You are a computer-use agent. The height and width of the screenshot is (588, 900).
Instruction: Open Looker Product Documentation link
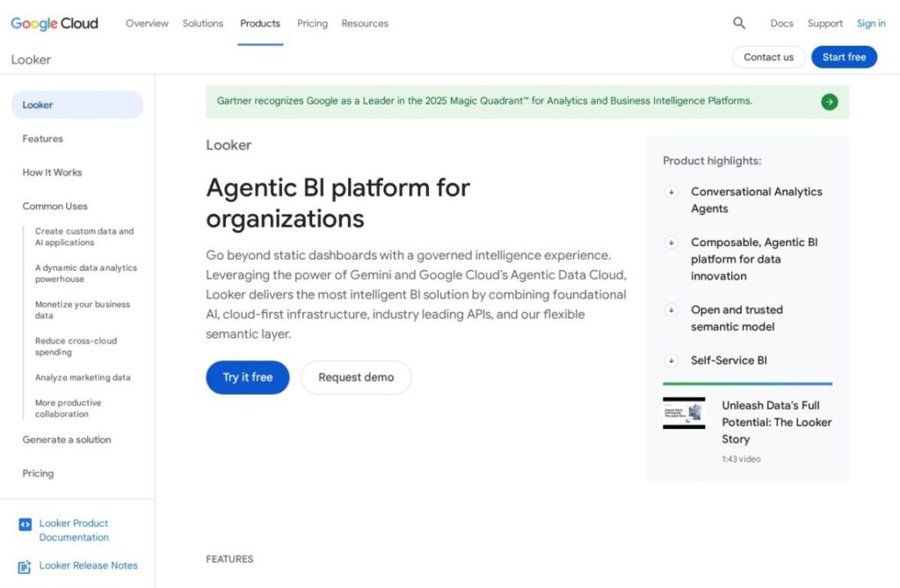(x=74, y=530)
